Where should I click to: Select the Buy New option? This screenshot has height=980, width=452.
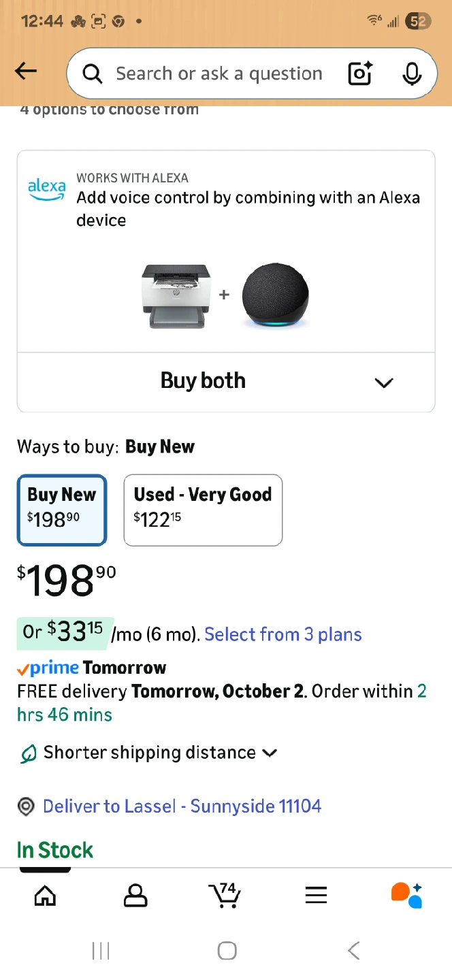click(x=62, y=510)
